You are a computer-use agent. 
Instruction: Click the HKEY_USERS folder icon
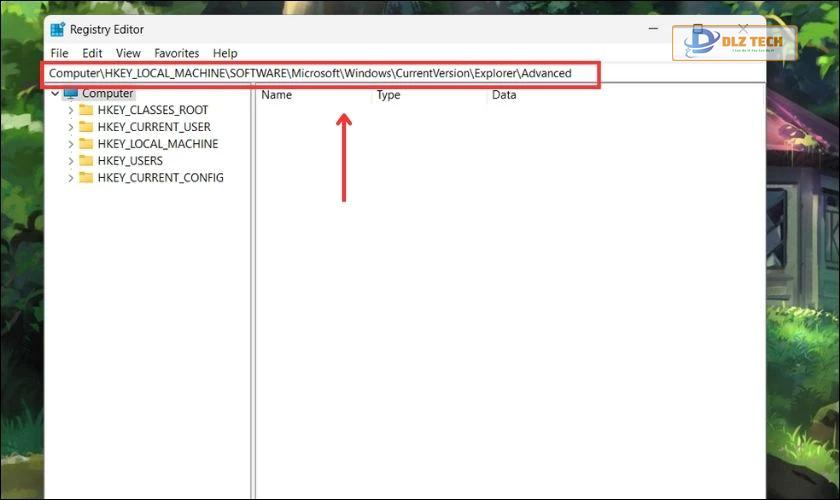click(86, 161)
